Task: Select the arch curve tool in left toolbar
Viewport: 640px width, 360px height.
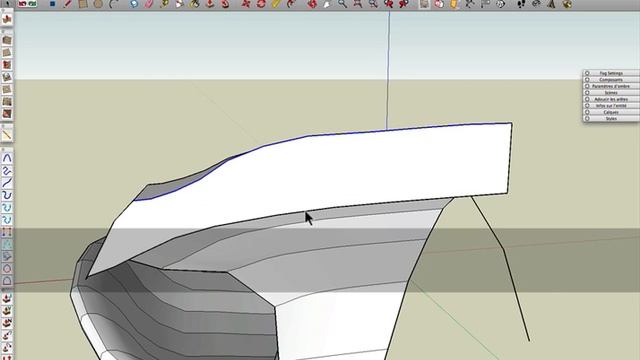Action: point(7,158)
